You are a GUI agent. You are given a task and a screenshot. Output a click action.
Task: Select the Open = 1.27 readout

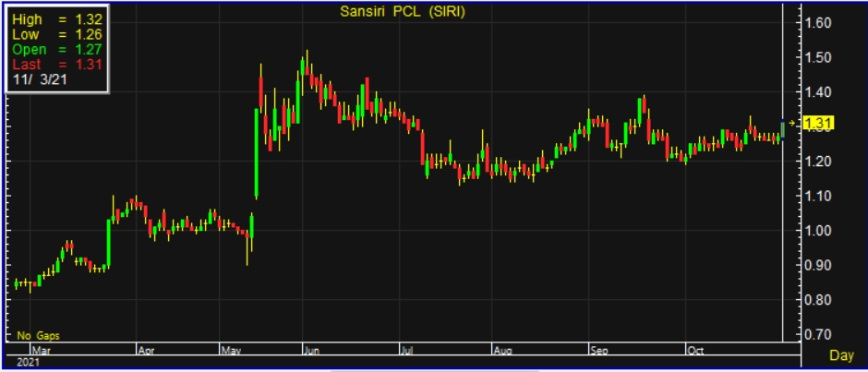click(x=57, y=50)
